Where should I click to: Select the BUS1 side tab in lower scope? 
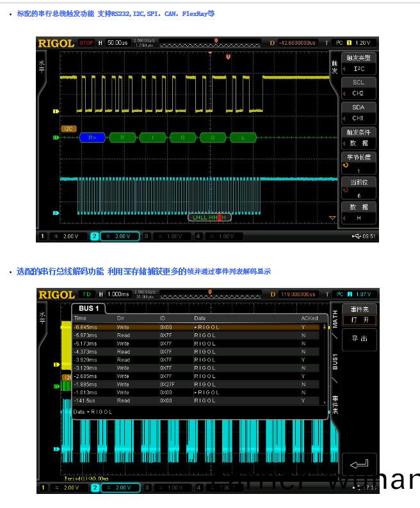335,361
